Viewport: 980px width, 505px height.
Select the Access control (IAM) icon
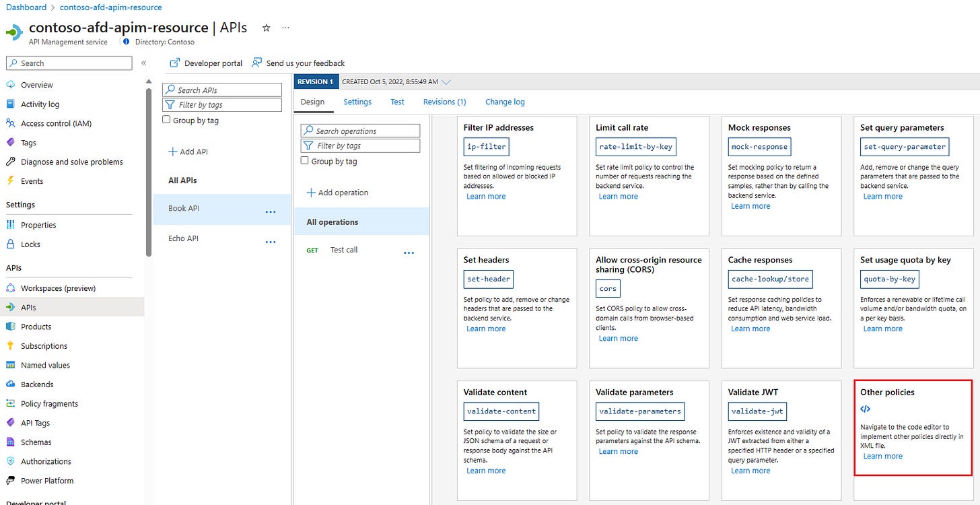tap(10, 123)
